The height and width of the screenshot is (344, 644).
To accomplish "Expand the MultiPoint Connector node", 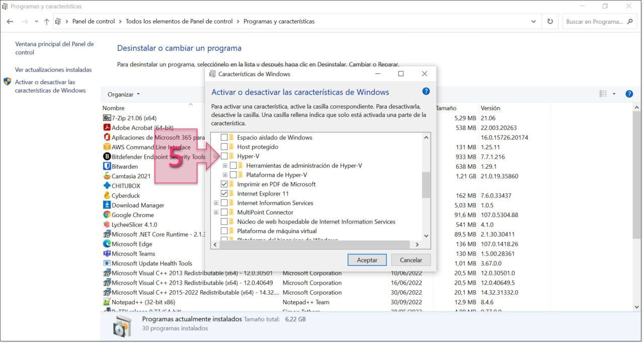I will click(216, 212).
